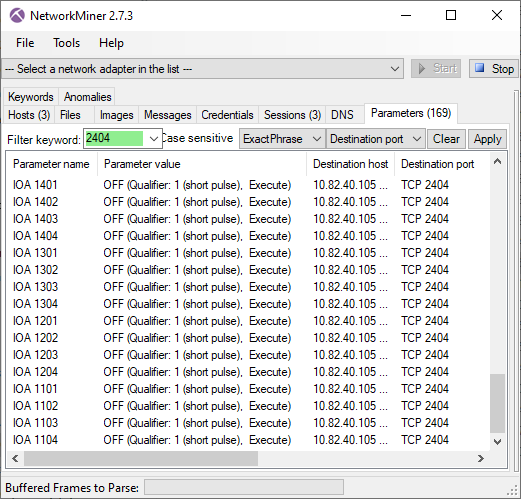This screenshot has width=521, height=499.
Task: Sort by Destination port column header
Action: [x=442, y=164]
